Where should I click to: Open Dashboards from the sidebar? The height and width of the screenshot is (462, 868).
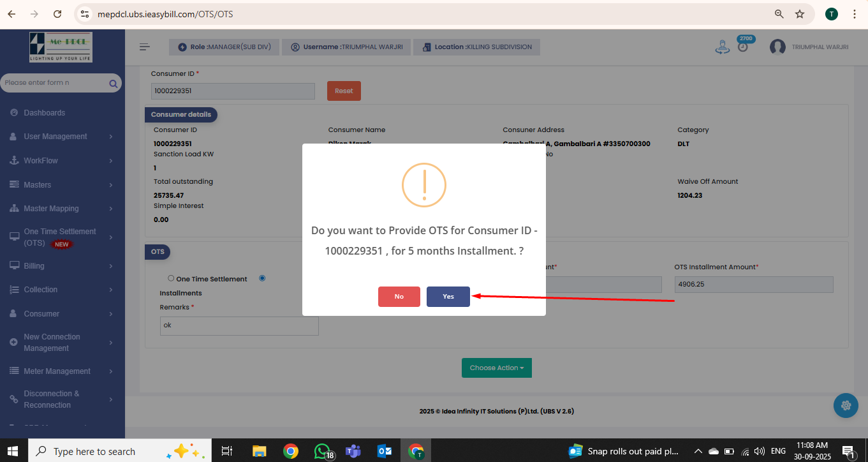pyautogui.click(x=45, y=113)
